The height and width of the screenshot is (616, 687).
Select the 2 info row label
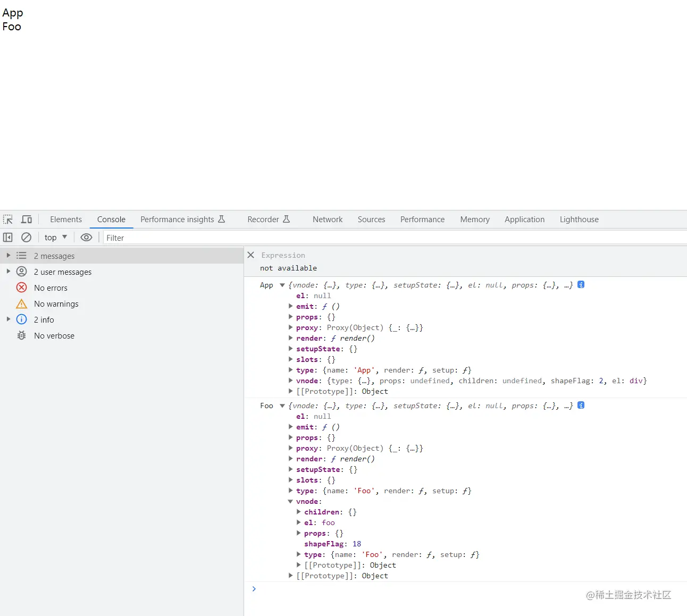44,319
